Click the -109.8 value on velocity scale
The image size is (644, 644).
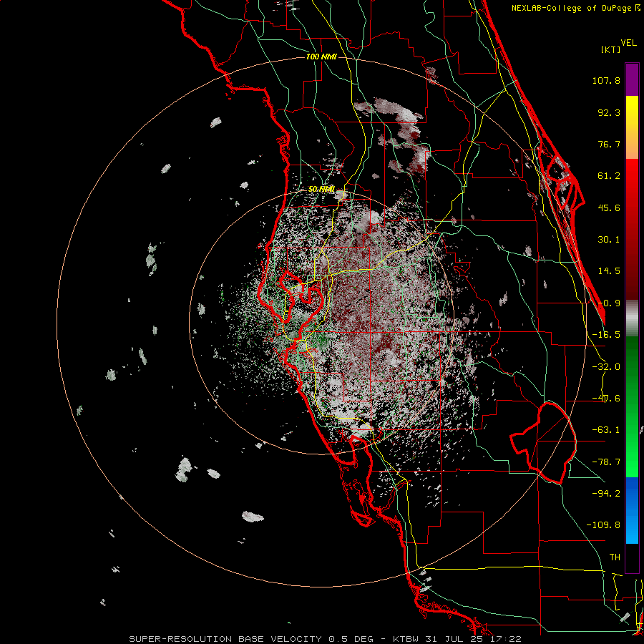point(603,525)
